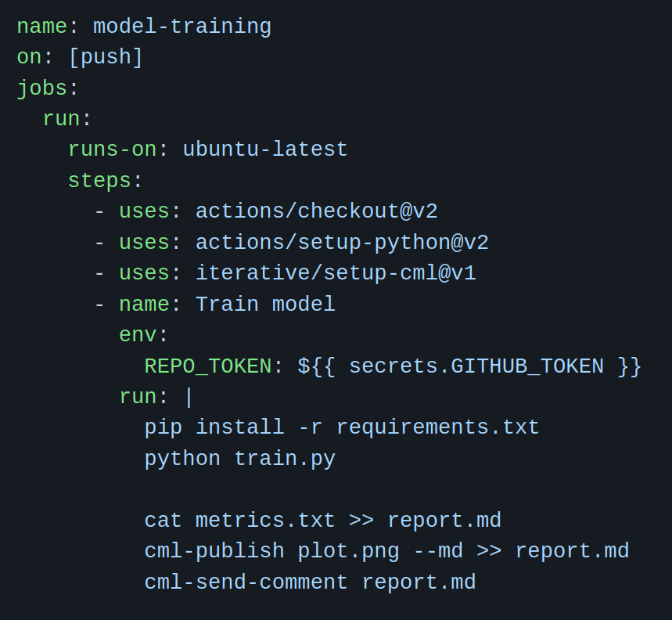Click 'cml-publish plot.png' command
The width and height of the screenshot is (672, 620).
(x=272, y=551)
